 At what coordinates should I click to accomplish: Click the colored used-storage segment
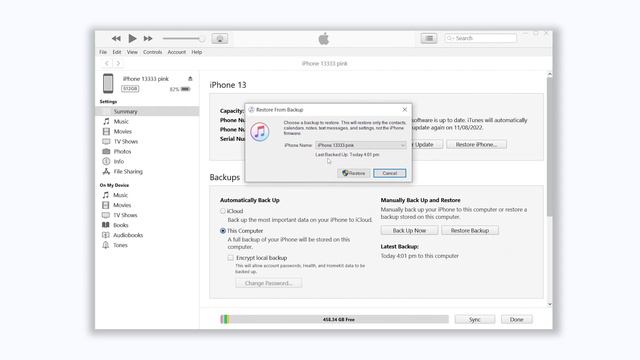(x=225, y=319)
